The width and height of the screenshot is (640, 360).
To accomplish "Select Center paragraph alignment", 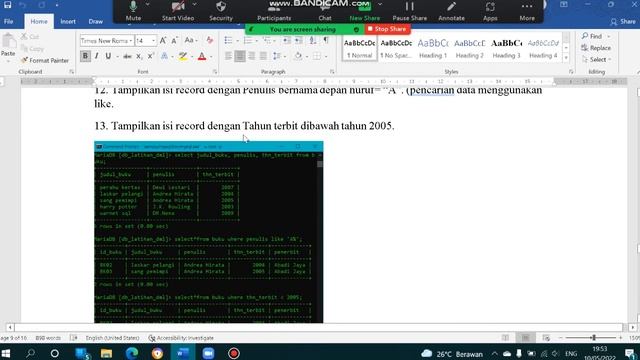I will 240,56.
